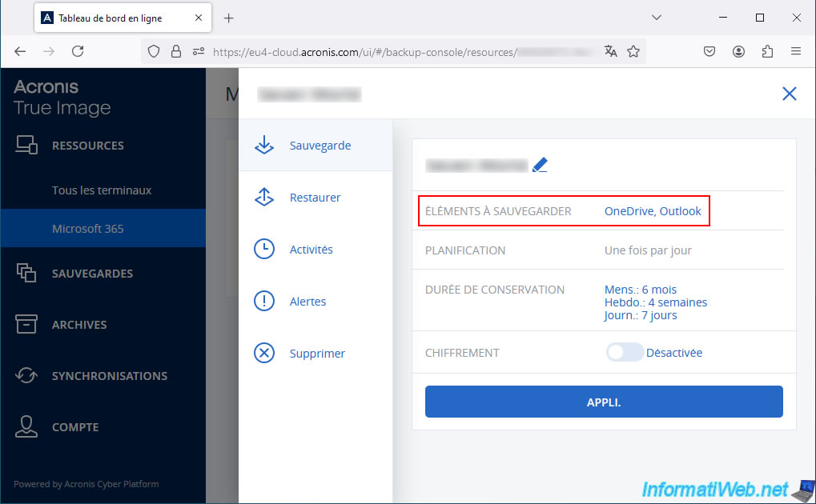This screenshot has height=504, width=816.
Task: Click the ÉLÉMENTS À SAUVEGARDER label
Action: pos(498,210)
